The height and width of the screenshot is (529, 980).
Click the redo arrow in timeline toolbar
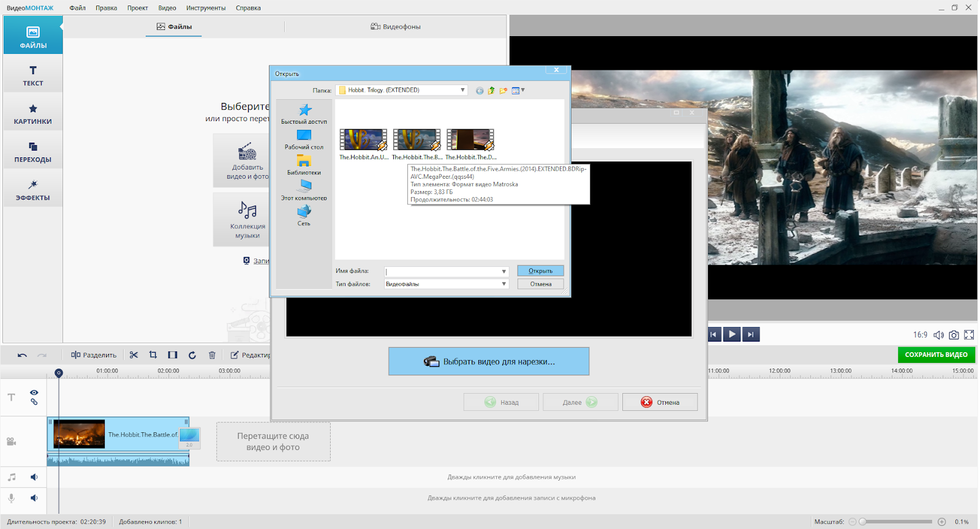tap(42, 355)
